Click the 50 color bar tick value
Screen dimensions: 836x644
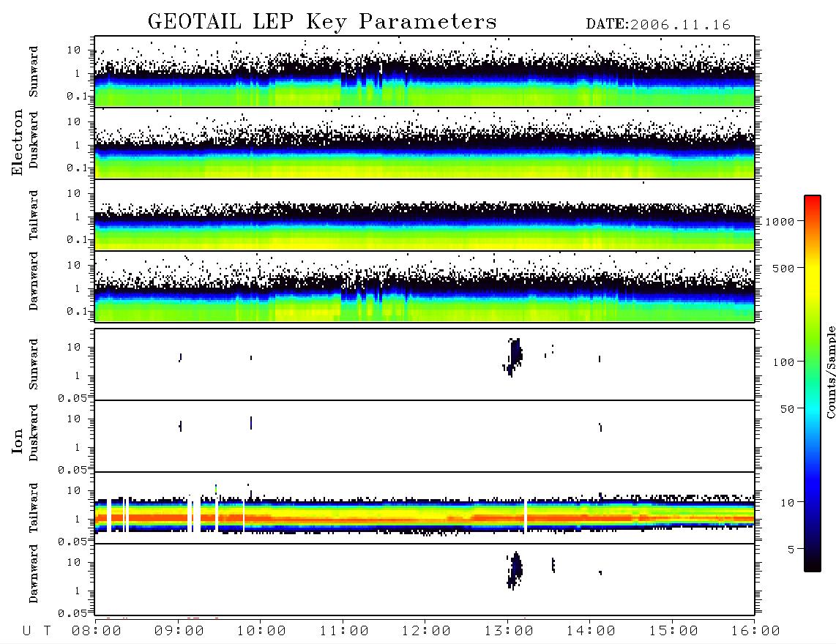[x=788, y=409]
